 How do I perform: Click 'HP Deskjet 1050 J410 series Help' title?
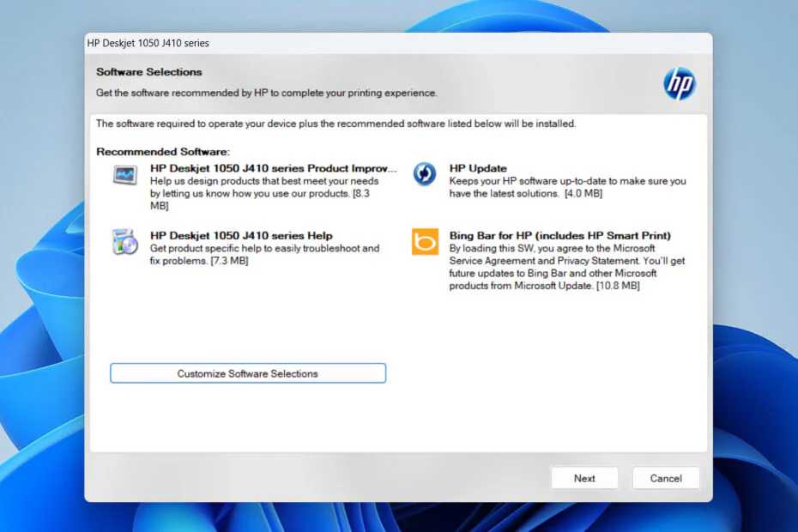click(241, 236)
